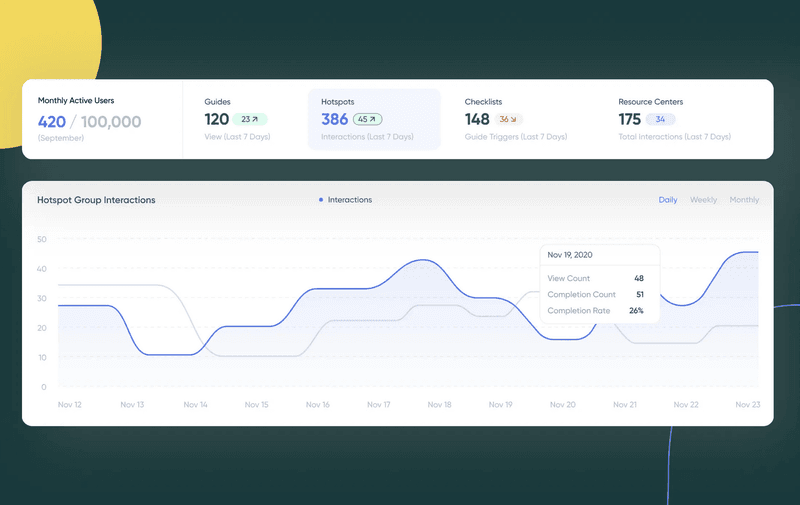Switch the chart to Monthly view
Image resolution: width=800 pixels, height=505 pixels.
[743, 200]
